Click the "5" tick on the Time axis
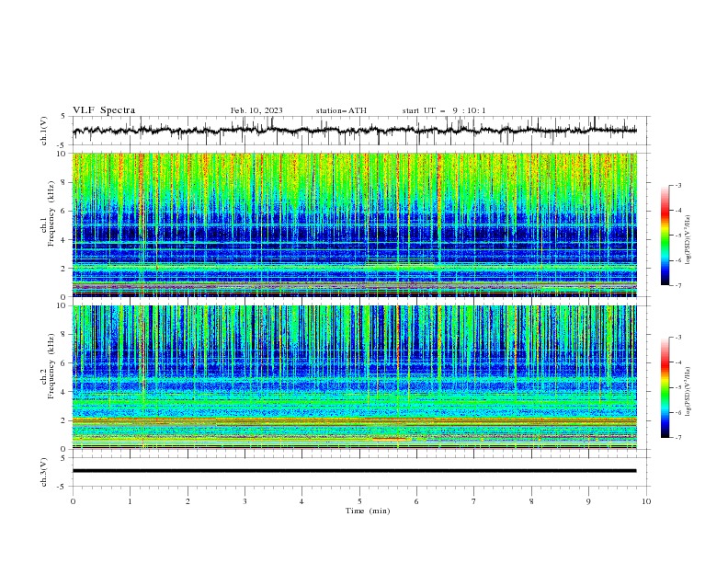The width and height of the screenshot is (728, 563). click(x=359, y=501)
